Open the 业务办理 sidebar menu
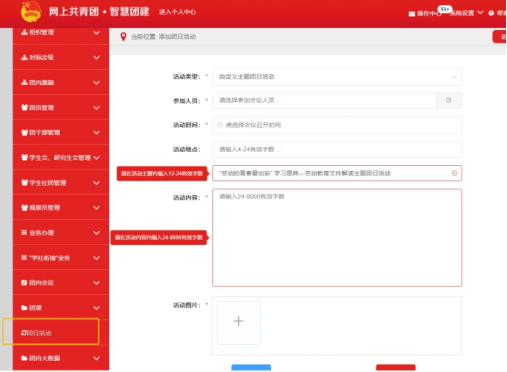The width and height of the screenshot is (507, 372). (x=61, y=233)
